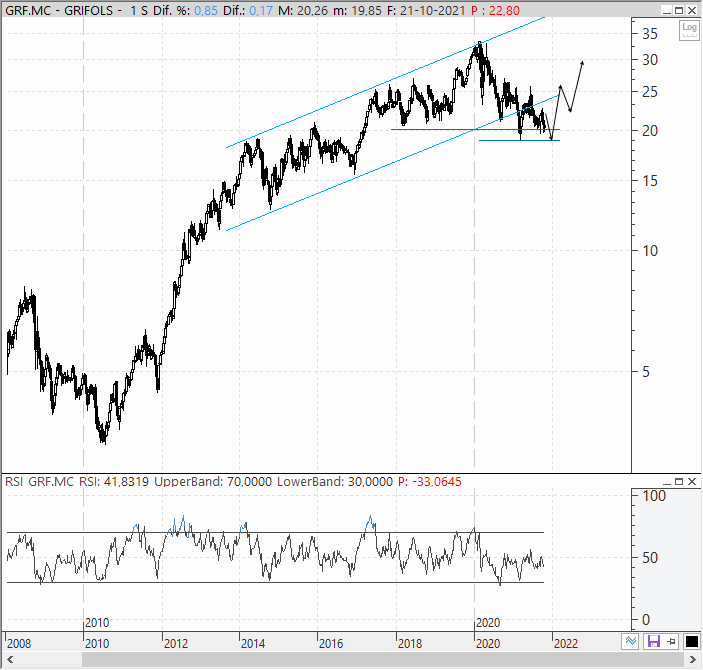Click the 'RSI: 41,8319' indicator value
Image resolution: width=703 pixels, height=670 pixels.
pyautogui.click(x=114, y=482)
